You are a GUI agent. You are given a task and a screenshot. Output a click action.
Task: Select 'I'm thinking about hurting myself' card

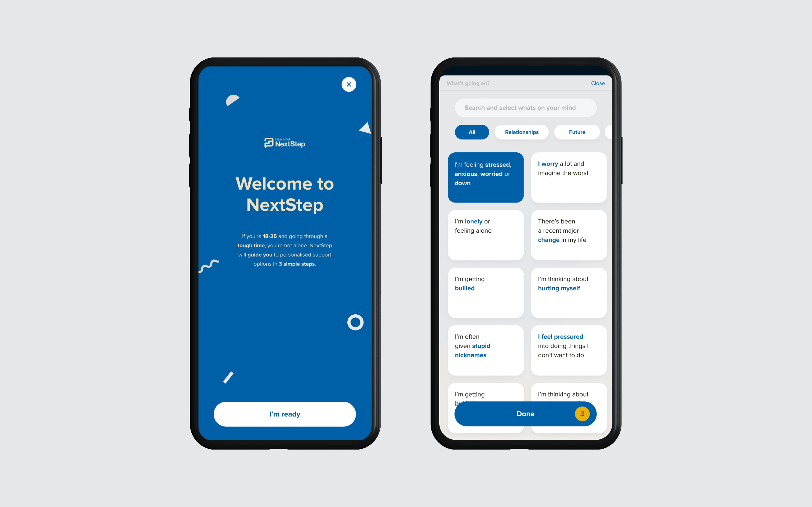(567, 292)
